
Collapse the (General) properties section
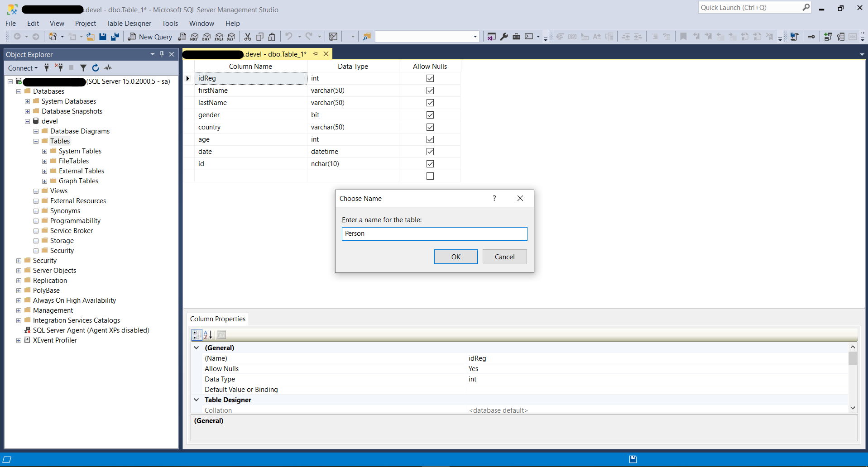197,348
